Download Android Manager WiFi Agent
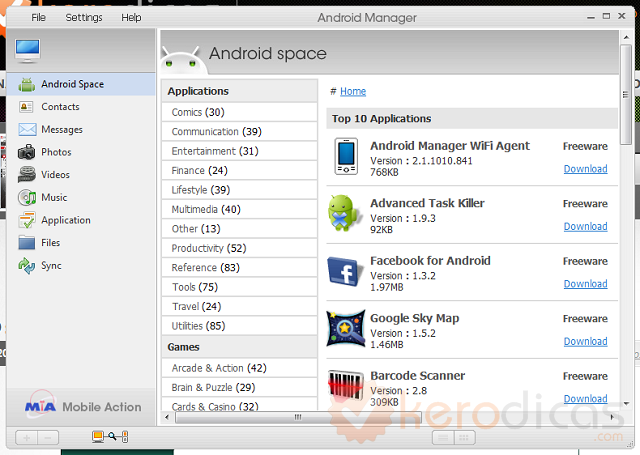Image resolution: width=640 pixels, height=455 pixels. click(x=585, y=169)
